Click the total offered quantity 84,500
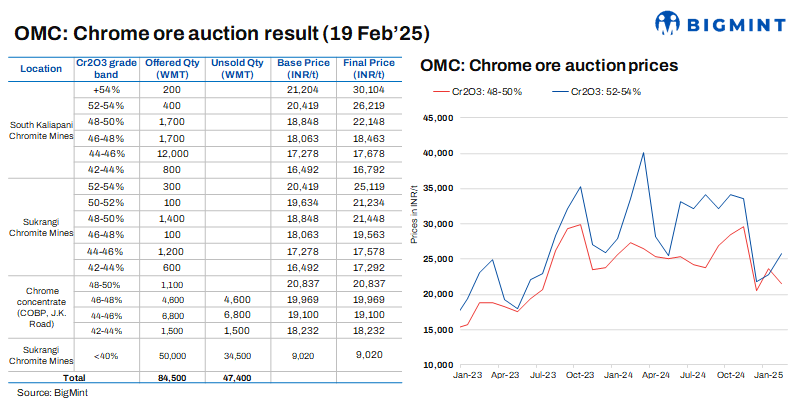This screenshot has height=401, width=804. tap(172, 379)
